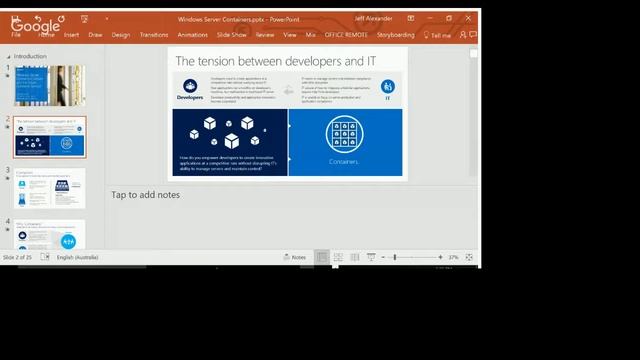Viewport: 640px width, 360px height.
Task: Switch to Reading View icon
Action: pos(355,257)
